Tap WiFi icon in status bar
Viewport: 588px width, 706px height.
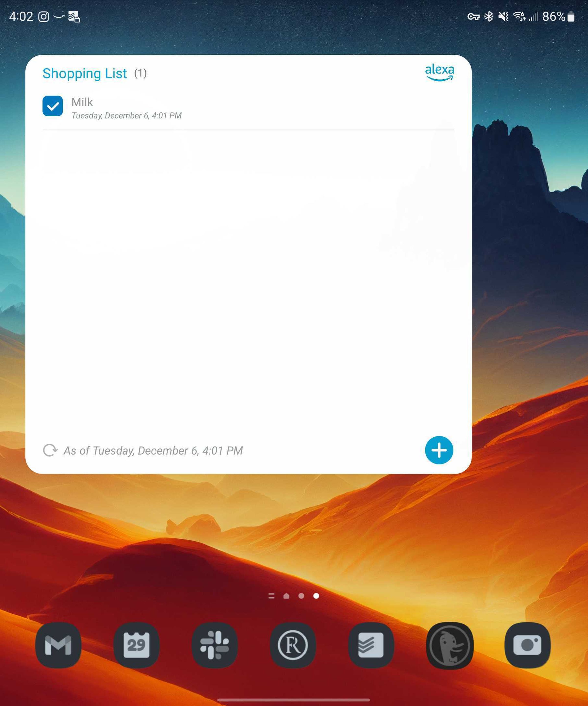click(x=519, y=16)
